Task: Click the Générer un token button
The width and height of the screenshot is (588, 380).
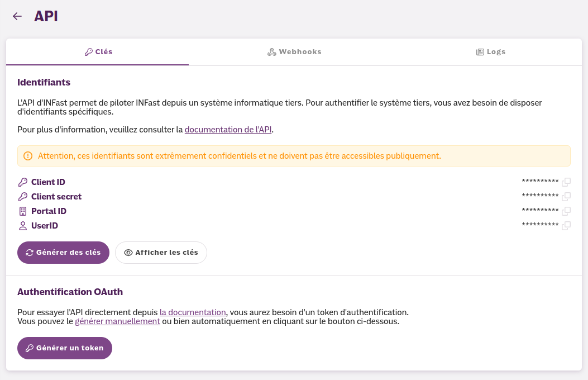Action: pyautogui.click(x=65, y=348)
